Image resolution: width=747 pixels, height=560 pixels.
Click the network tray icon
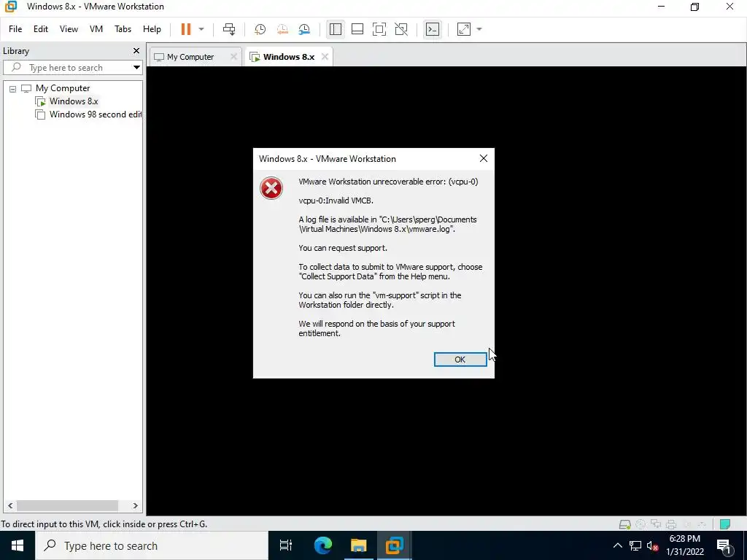pos(635,545)
